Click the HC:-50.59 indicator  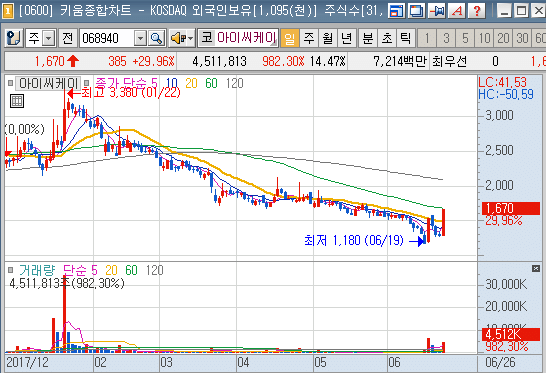506,94
